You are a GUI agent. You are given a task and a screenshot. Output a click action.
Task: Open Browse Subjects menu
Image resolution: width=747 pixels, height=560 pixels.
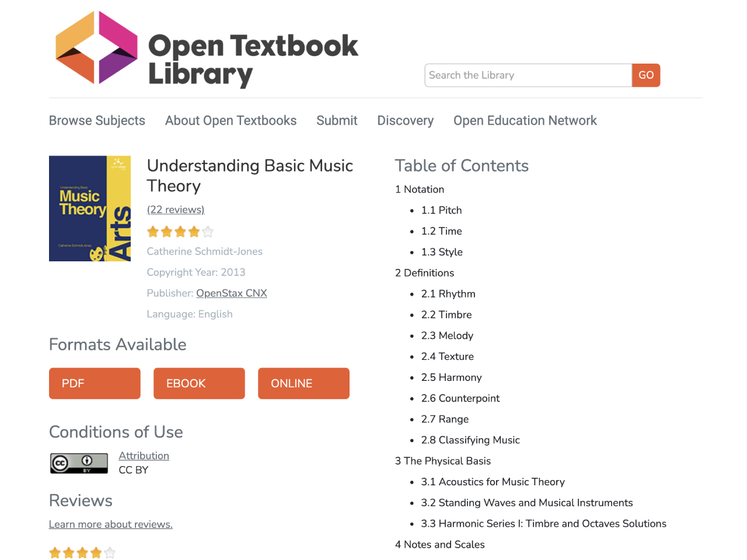[97, 121]
